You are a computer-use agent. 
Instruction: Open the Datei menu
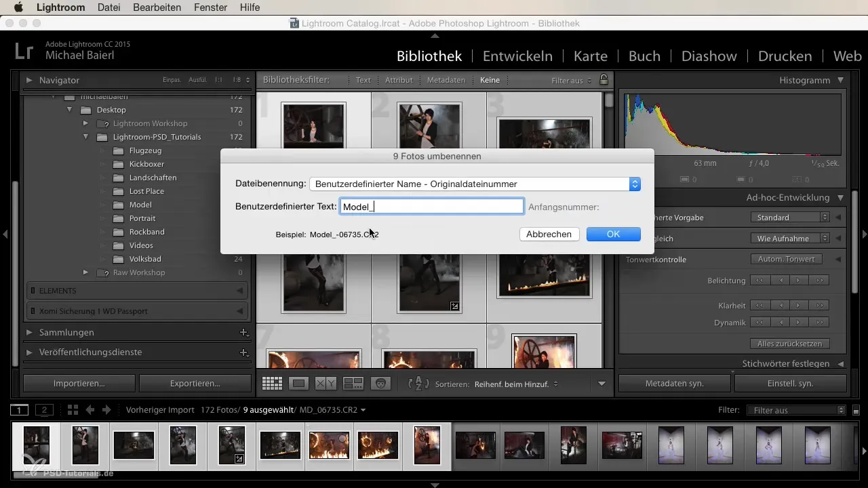point(111,7)
